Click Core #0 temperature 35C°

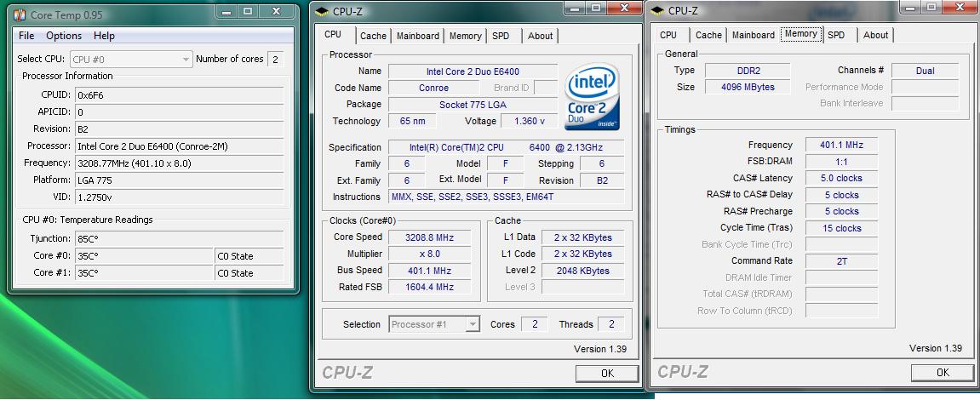pyautogui.click(x=144, y=256)
